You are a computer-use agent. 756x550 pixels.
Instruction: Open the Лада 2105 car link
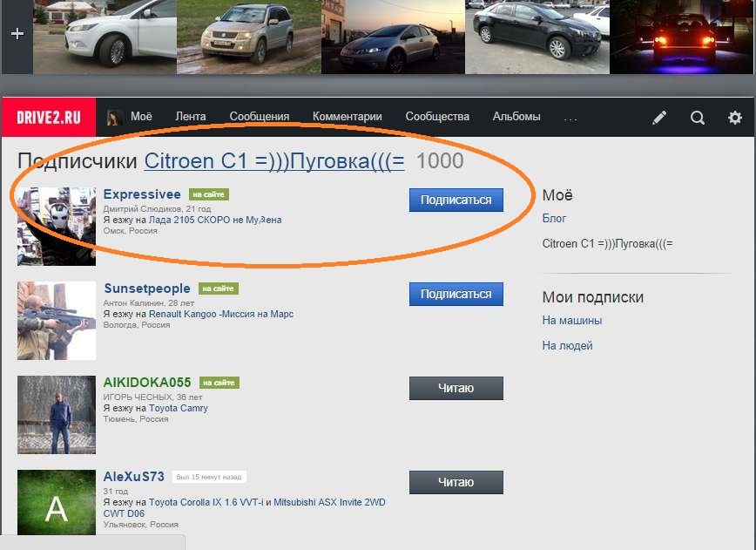pos(215,220)
